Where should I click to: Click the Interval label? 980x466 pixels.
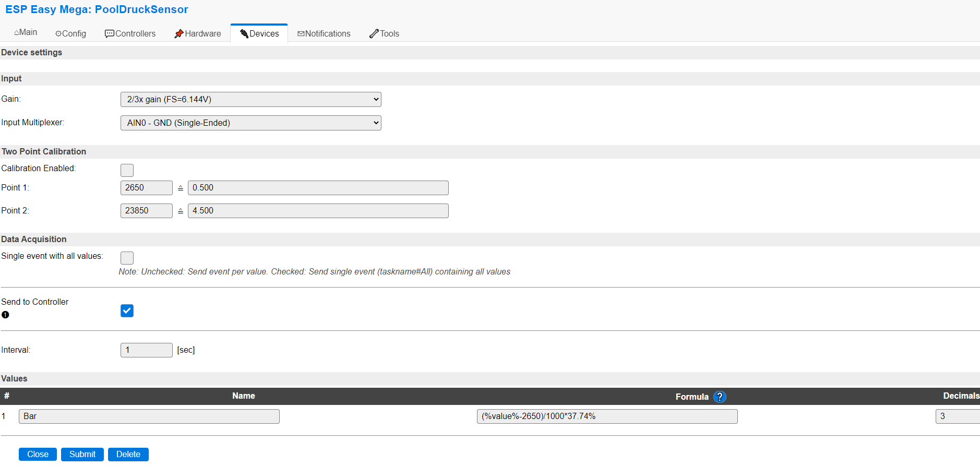click(16, 350)
